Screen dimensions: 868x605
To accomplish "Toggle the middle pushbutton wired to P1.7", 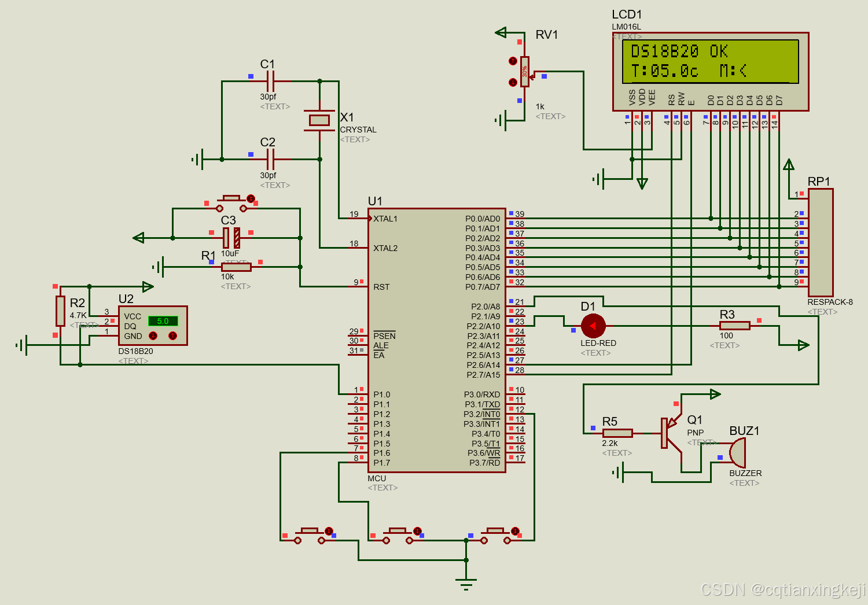I will [x=398, y=536].
